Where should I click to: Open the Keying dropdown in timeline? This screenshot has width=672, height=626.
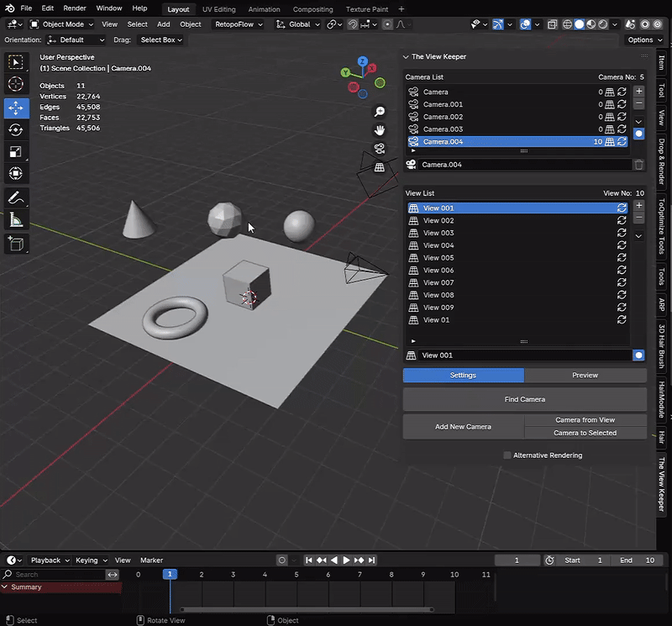point(91,560)
